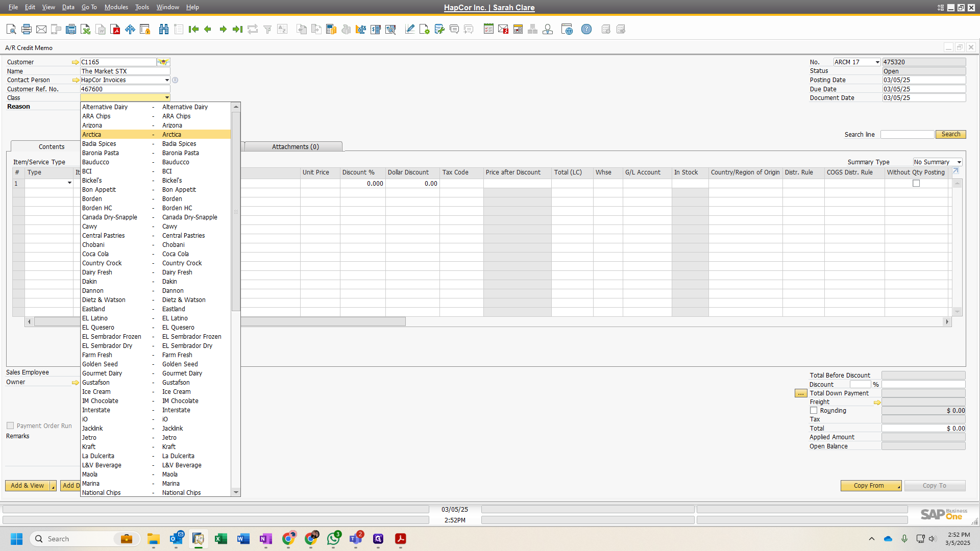This screenshot has height=551, width=980.
Task: Expand the Add & View button arrow
Action: point(53,487)
